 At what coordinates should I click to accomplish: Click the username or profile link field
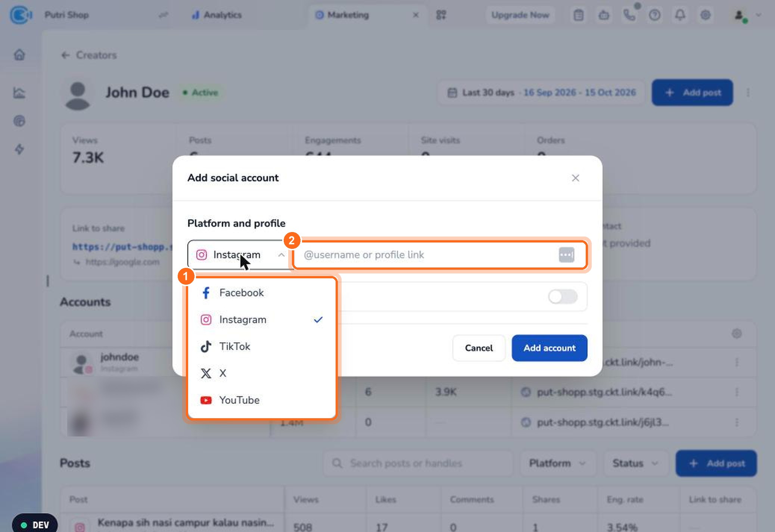click(x=439, y=255)
